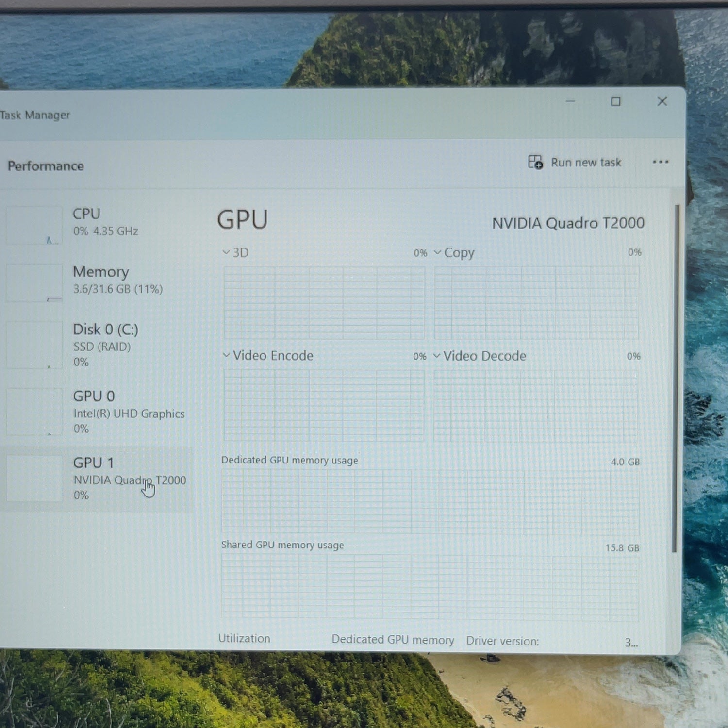The height and width of the screenshot is (728, 728).
Task: Click the Run new task icon
Action: coord(535,162)
